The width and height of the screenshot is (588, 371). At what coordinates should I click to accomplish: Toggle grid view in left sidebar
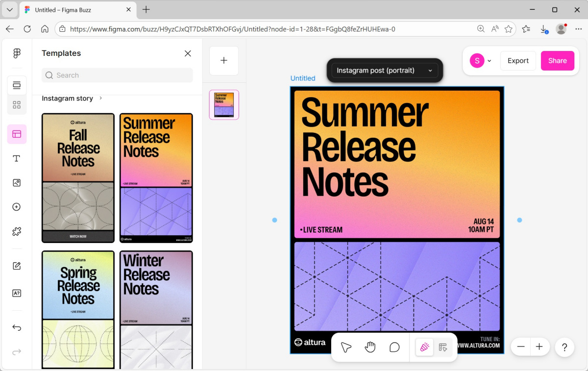[x=17, y=105]
